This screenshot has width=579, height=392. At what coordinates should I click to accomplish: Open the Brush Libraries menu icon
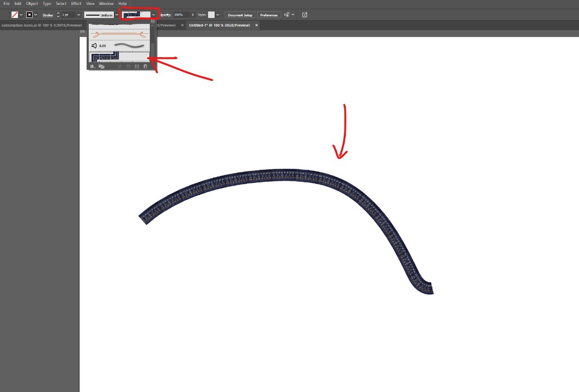pos(92,66)
